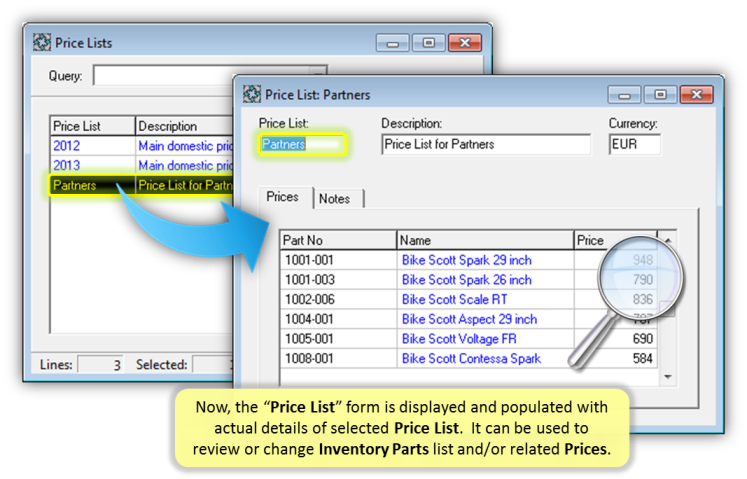
Task: Click the Name column header
Action: pyautogui.click(x=484, y=240)
